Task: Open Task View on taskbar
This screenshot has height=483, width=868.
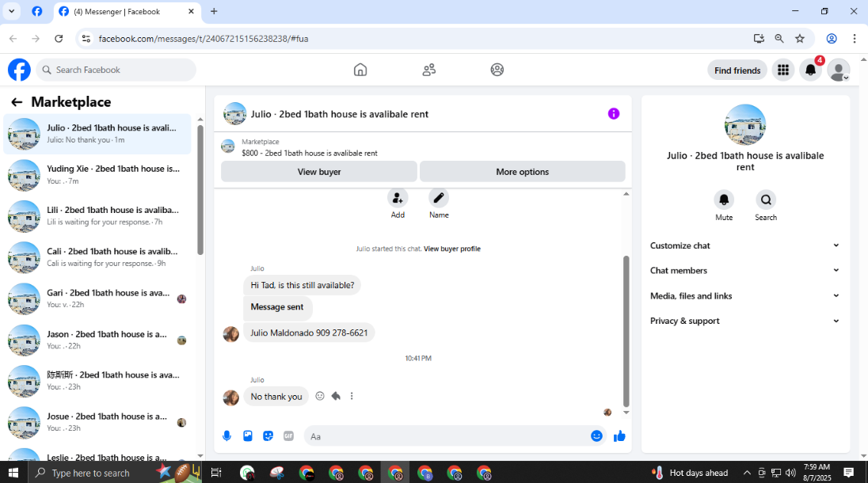Action: 216,473
